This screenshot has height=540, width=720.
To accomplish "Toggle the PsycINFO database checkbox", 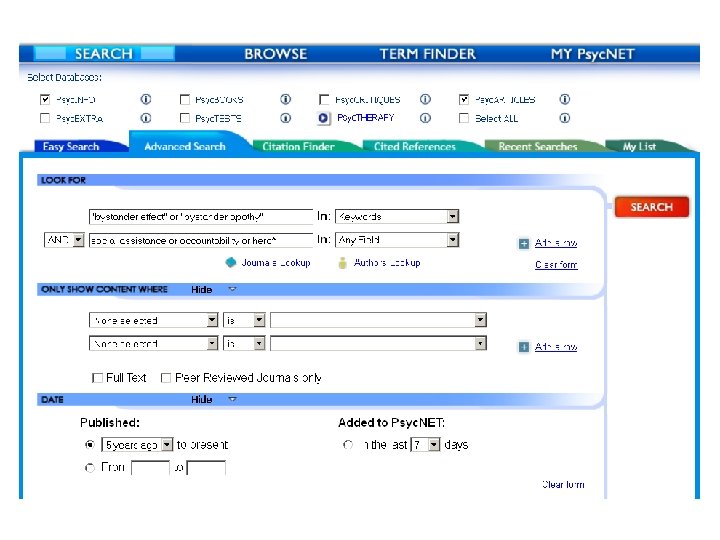I will pyautogui.click(x=45, y=99).
